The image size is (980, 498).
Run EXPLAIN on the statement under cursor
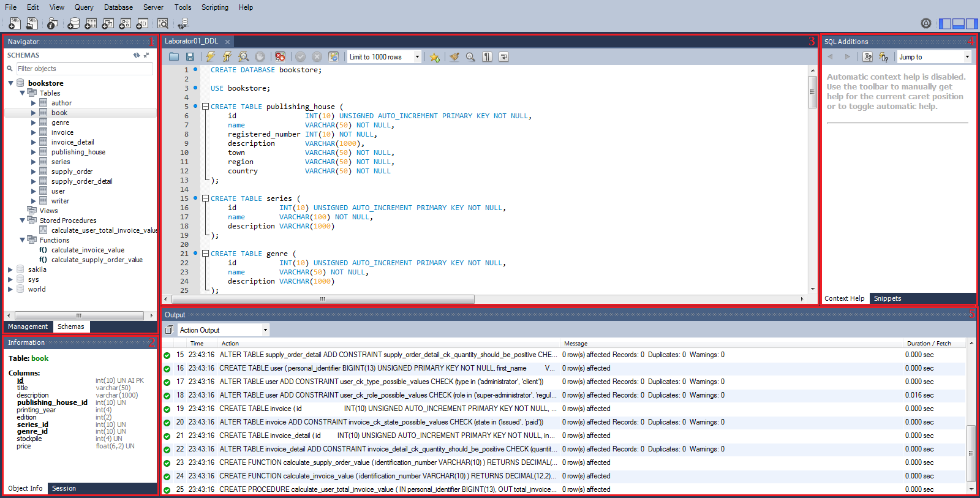click(244, 57)
